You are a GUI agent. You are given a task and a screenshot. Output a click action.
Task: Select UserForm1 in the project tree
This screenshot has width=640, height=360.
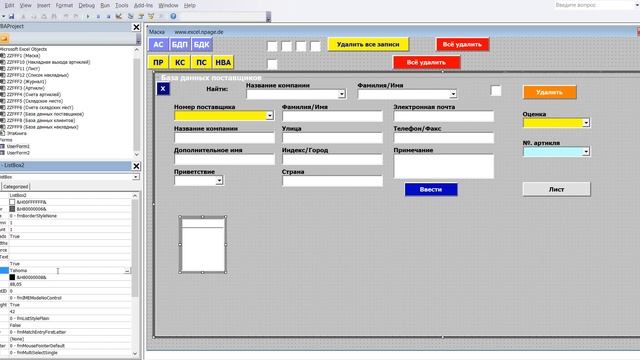(18, 146)
